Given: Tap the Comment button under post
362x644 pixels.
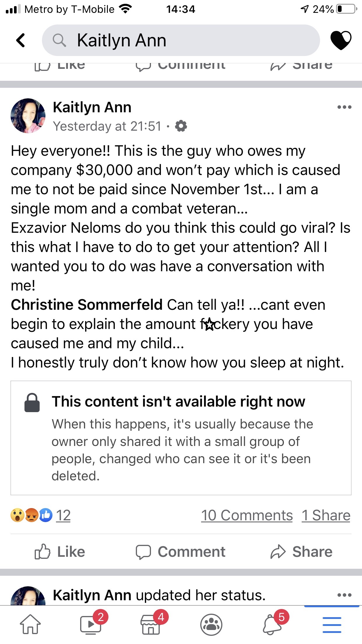Looking at the screenshot, I should click(180, 552).
